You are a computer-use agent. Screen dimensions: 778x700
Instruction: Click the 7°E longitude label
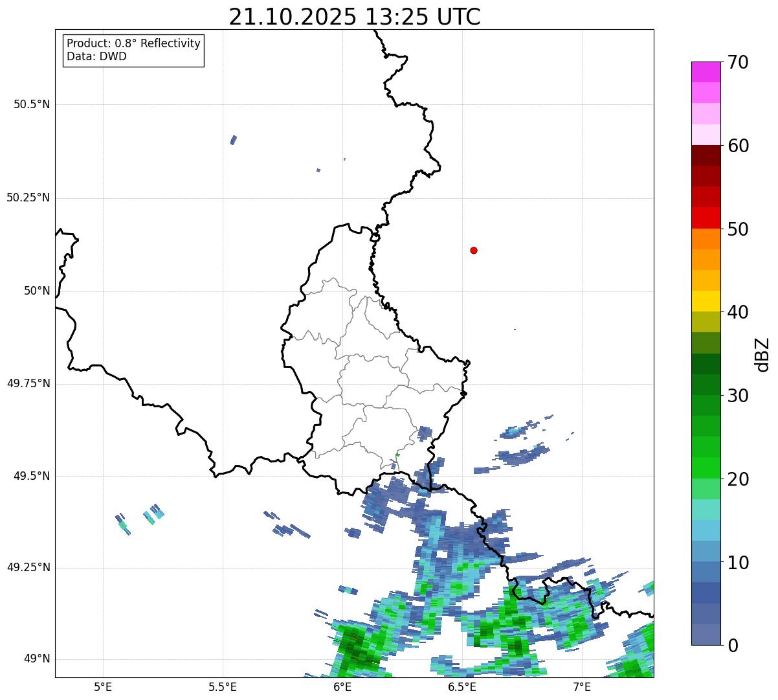coord(582,686)
